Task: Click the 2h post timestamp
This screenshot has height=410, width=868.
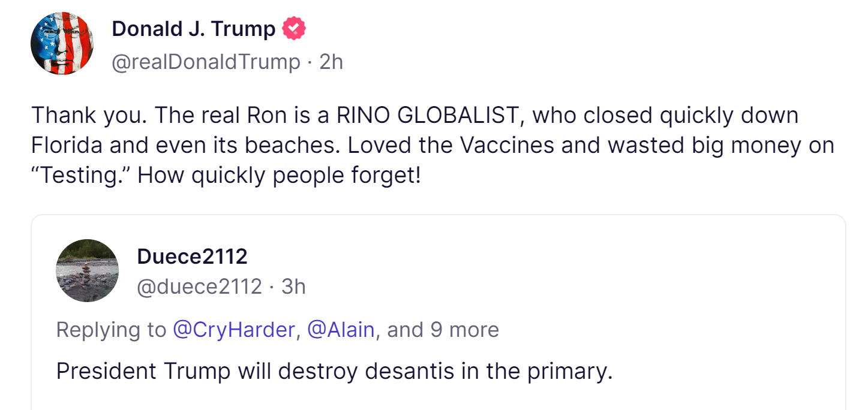Action: click(331, 62)
